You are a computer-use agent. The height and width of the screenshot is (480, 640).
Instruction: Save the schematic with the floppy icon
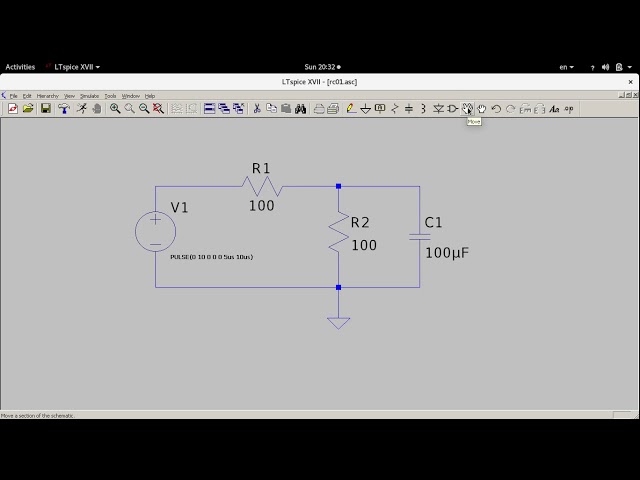coord(46,109)
